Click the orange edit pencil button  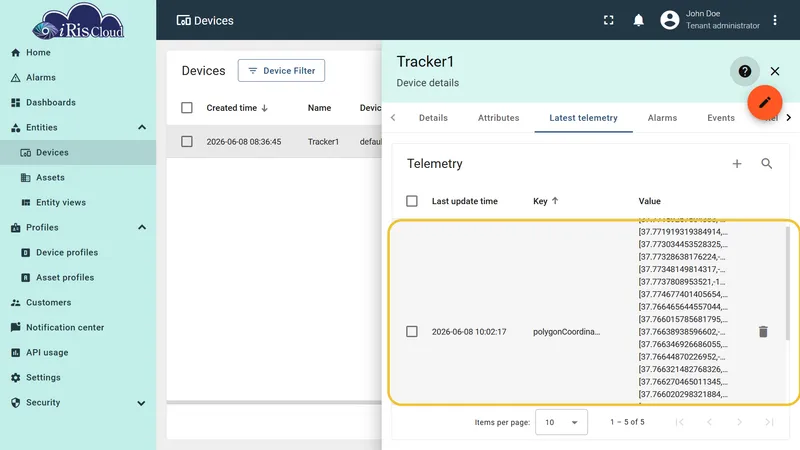[765, 102]
